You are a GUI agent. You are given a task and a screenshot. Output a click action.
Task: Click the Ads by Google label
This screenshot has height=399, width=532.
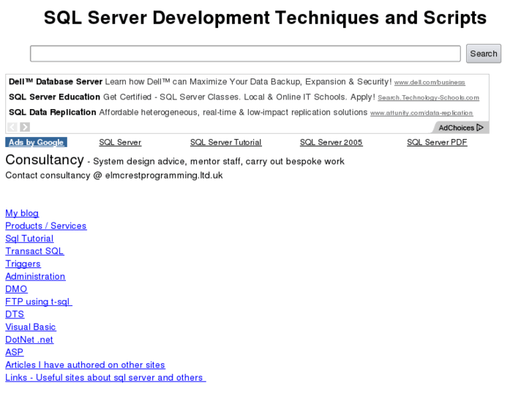point(37,142)
